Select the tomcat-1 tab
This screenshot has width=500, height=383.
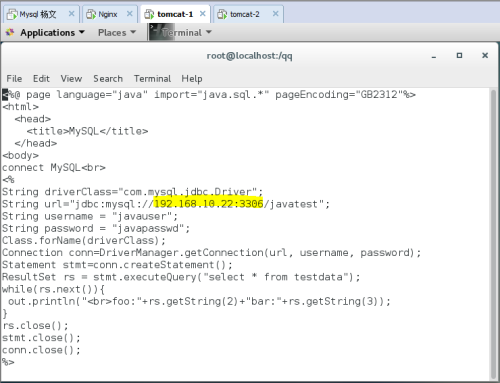pyautogui.click(x=175, y=14)
